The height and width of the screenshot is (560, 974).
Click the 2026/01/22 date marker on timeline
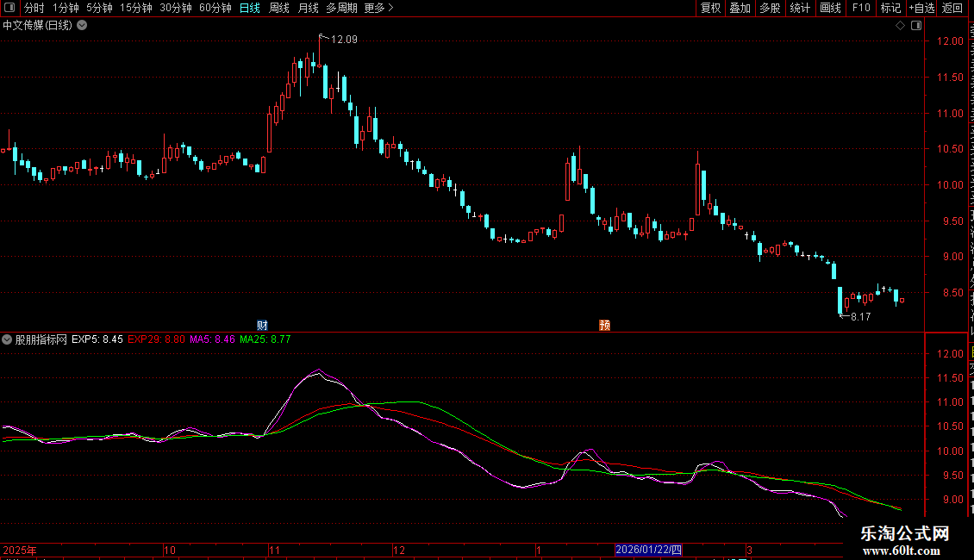(648, 550)
